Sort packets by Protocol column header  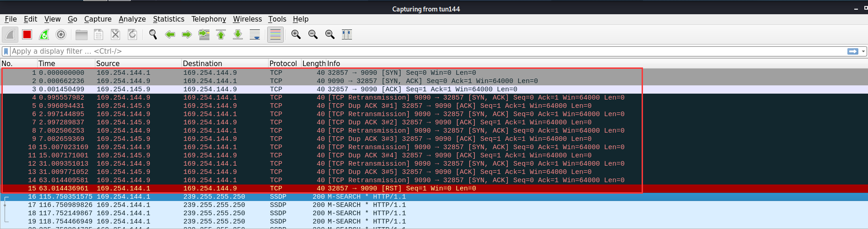tap(283, 63)
